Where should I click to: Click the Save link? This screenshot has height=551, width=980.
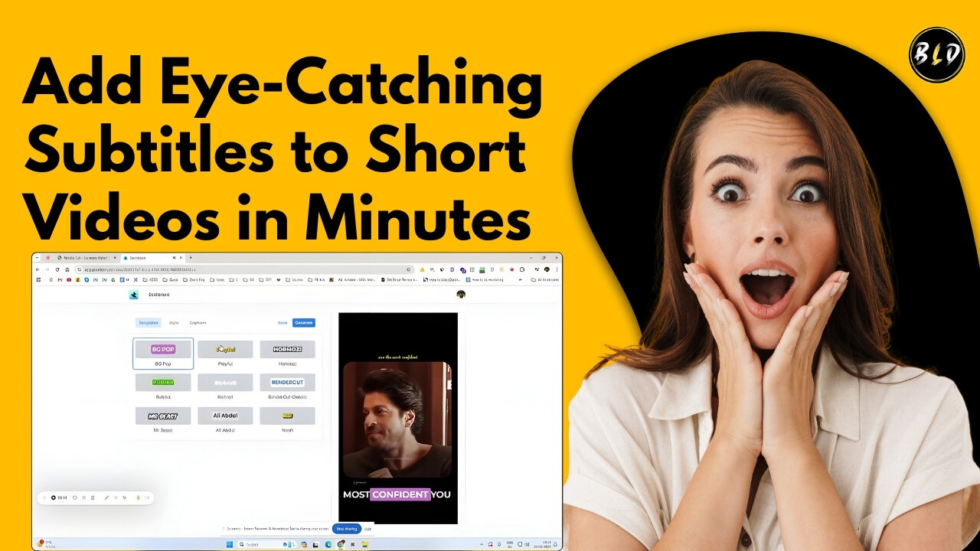pyautogui.click(x=283, y=323)
